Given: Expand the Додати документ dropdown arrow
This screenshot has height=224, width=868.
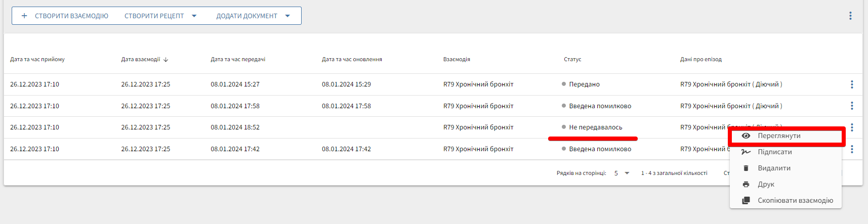Looking at the screenshot, I should [287, 16].
